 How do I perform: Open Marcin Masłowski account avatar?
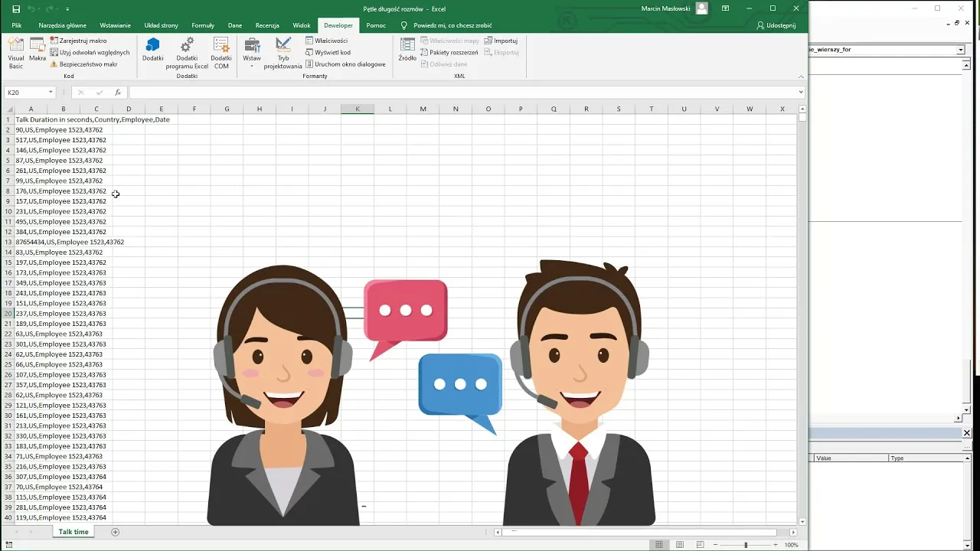[702, 8]
